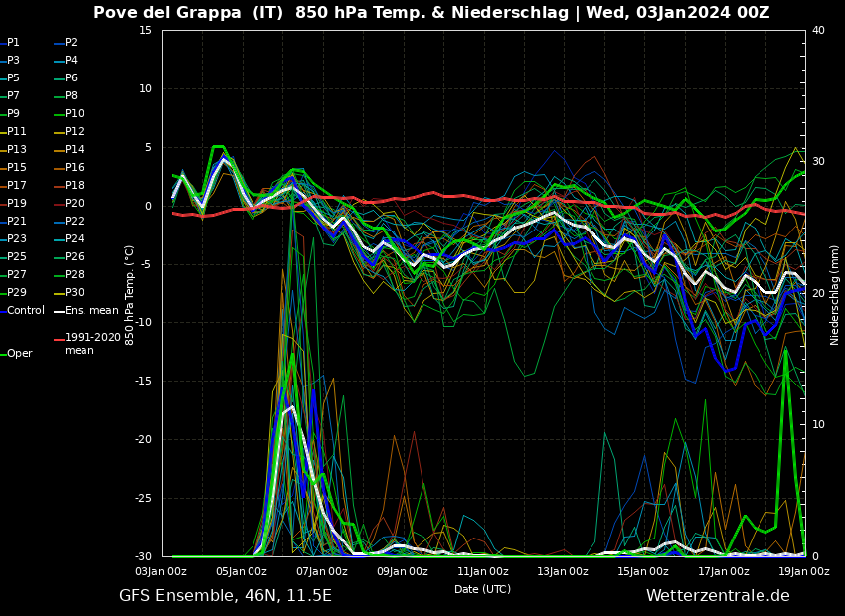
Task: Choose the P8 legend label
Action: 72,95
